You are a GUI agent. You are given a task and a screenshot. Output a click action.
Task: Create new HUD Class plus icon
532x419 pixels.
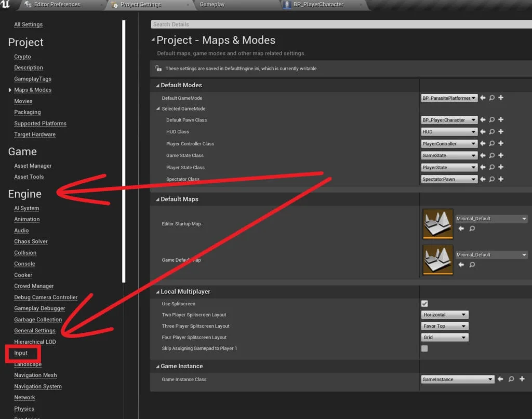[x=501, y=131]
